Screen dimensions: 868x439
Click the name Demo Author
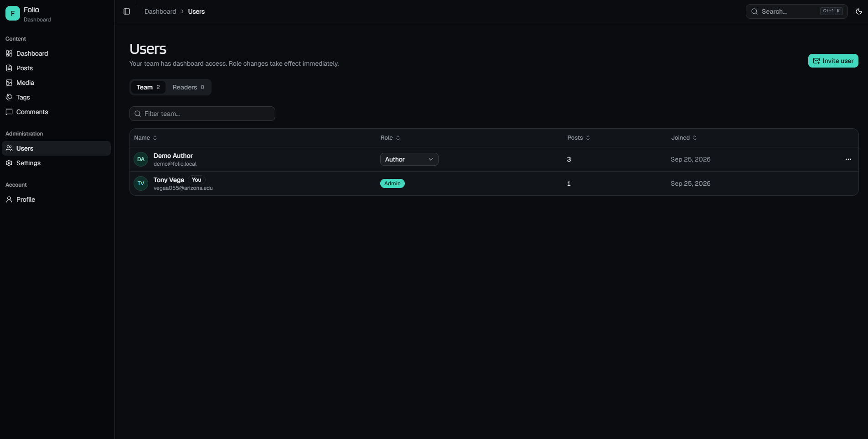click(173, 156)
